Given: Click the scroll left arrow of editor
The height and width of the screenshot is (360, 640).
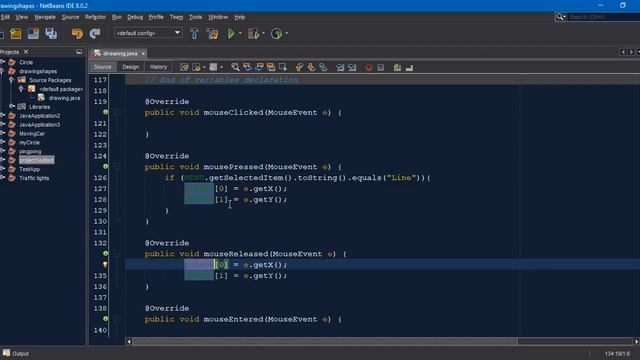Looking at the screenshot, I should (129, 341).
